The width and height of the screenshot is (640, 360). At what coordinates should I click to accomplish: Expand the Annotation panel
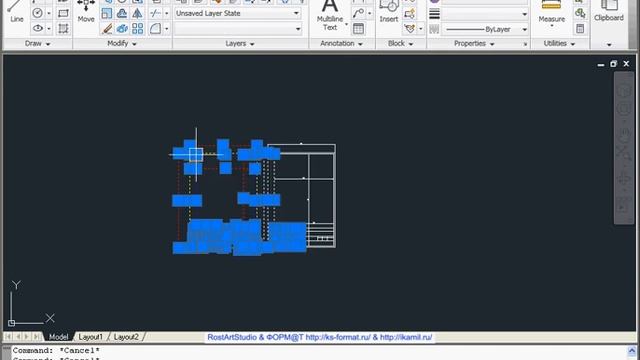[x=342, y=43]
